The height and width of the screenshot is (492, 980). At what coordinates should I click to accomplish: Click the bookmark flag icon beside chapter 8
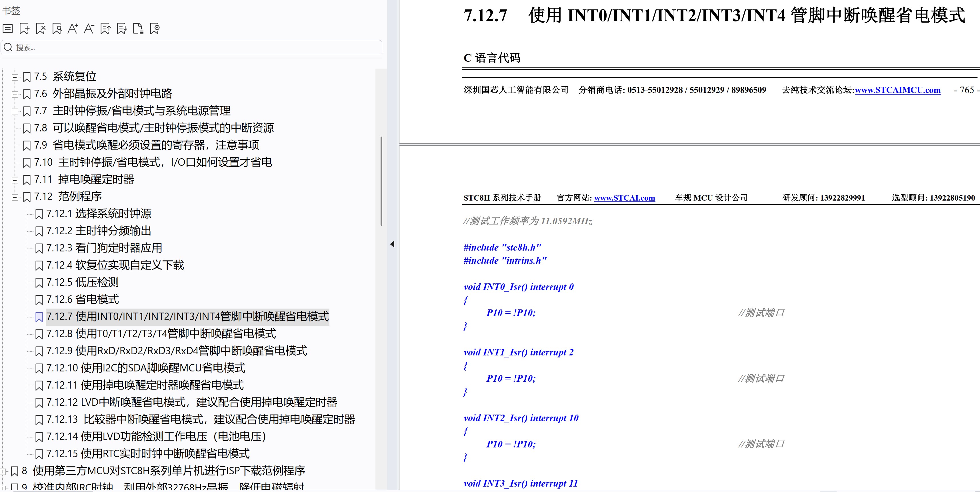pos(15,471)
